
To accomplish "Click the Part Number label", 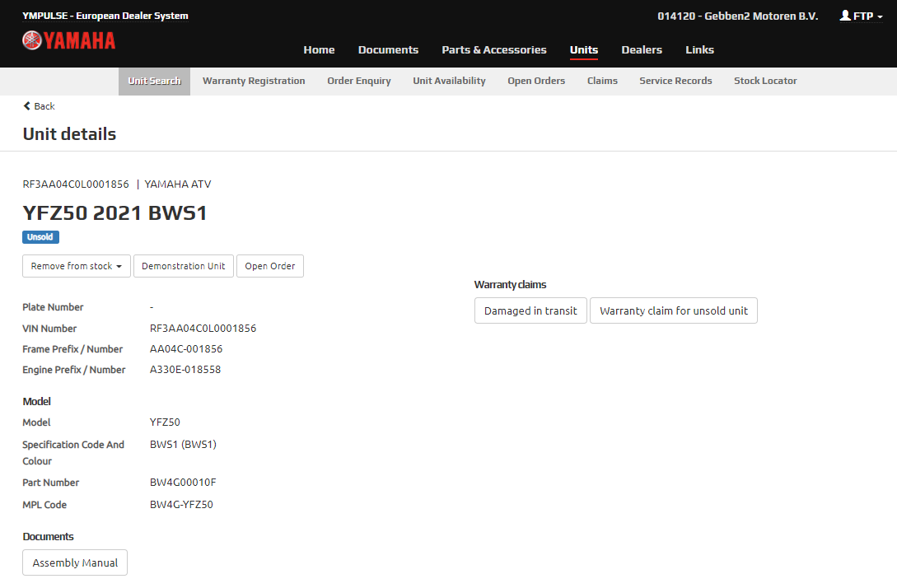I will (x=51, y=483).
